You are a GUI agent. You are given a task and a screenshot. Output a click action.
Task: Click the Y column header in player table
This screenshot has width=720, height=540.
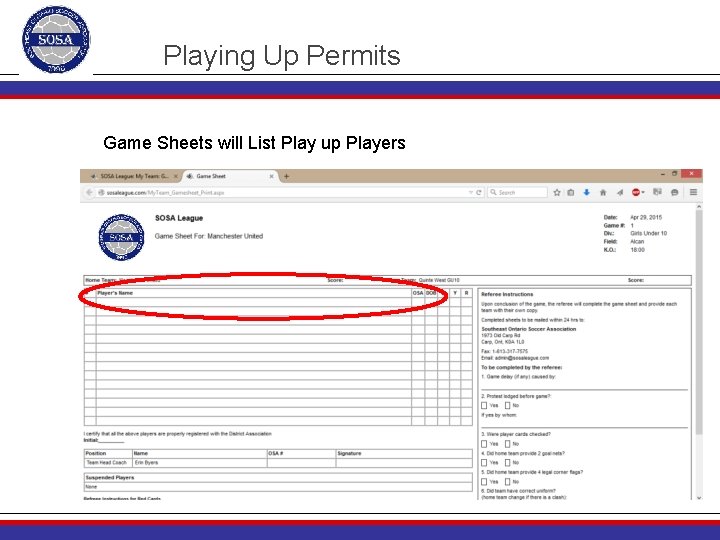coord(455,293)
